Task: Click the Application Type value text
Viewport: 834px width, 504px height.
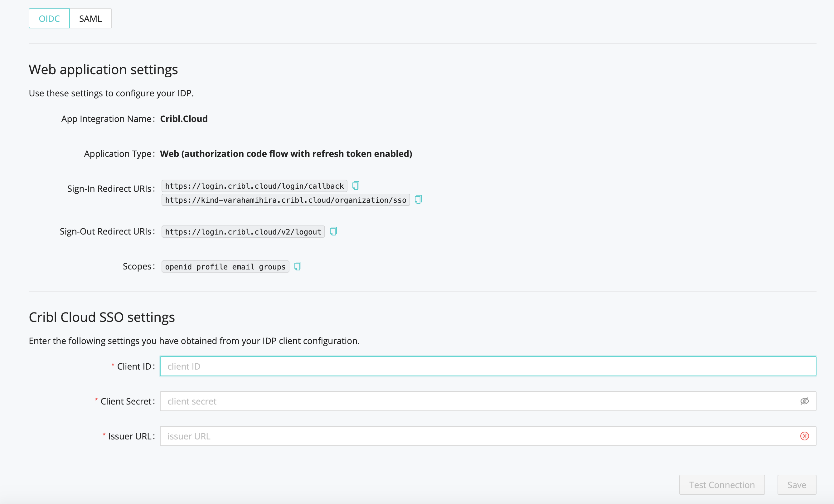Action: tap(286, 154)
